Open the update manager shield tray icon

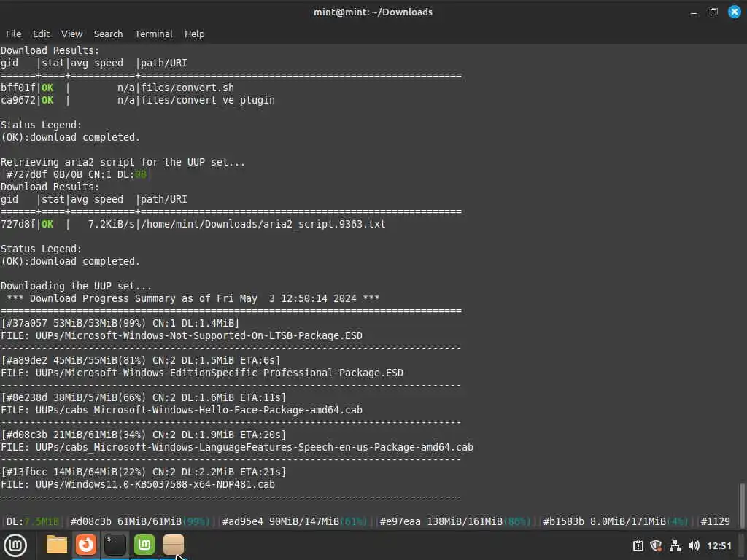[656, 545]
